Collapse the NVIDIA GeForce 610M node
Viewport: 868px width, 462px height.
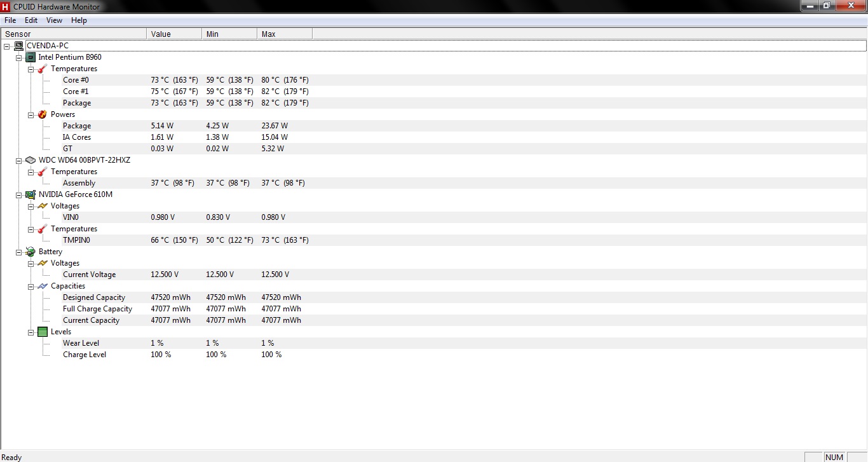19,194
